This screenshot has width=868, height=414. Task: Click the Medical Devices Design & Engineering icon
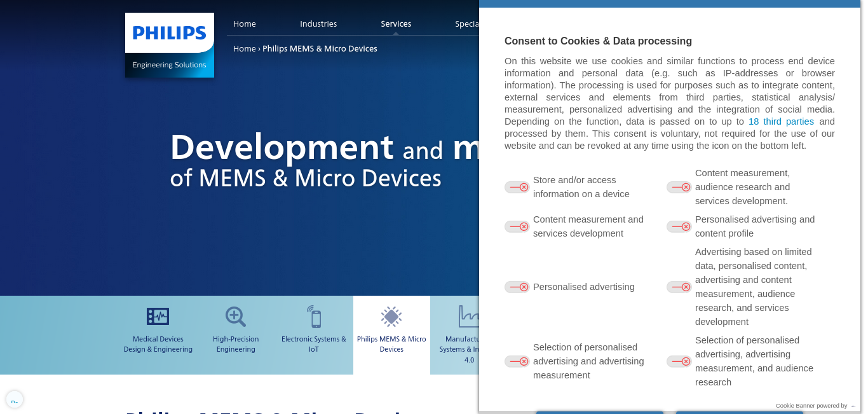point(158,316)
